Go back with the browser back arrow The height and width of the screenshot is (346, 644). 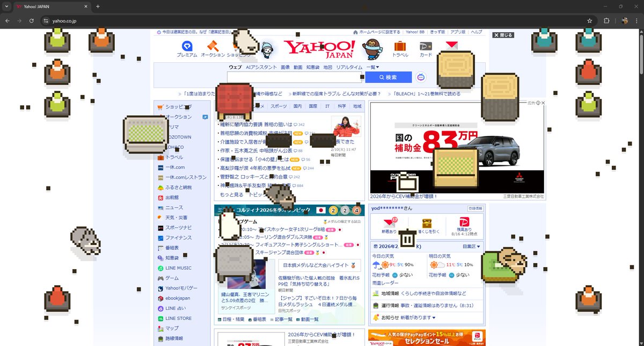point(8,20)
